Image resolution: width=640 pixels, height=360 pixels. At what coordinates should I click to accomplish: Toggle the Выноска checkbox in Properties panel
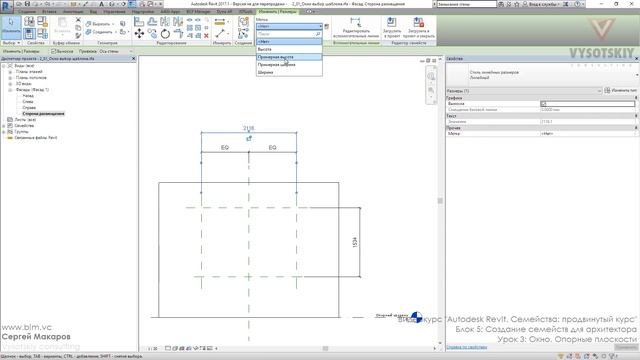click(543, 104)
